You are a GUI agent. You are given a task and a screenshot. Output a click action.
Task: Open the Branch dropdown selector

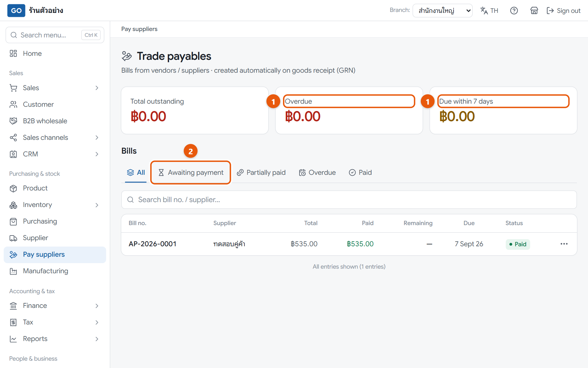(443, 11)
